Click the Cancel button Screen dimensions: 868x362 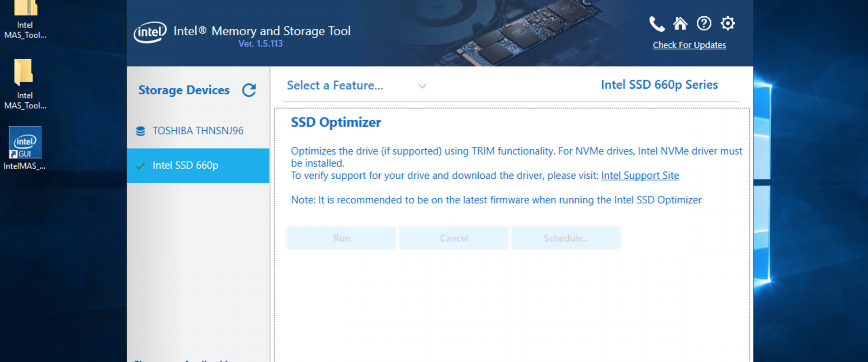click(454, 238)
